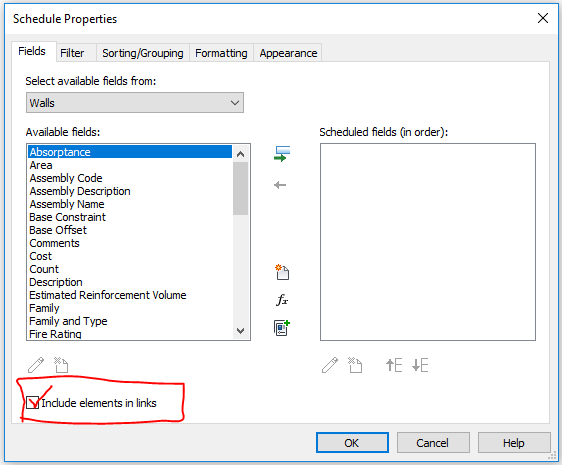Click the Move parameter down icon

[420, 365]
